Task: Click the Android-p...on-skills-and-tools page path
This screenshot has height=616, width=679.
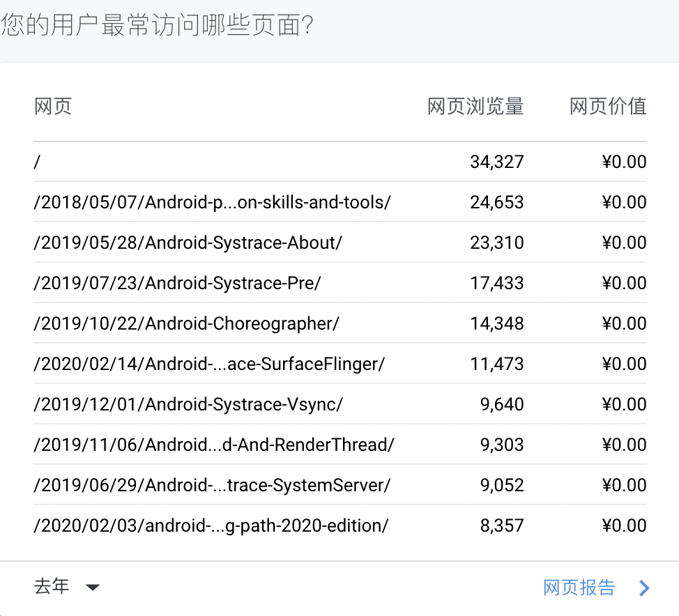Action: click(212, 202)
